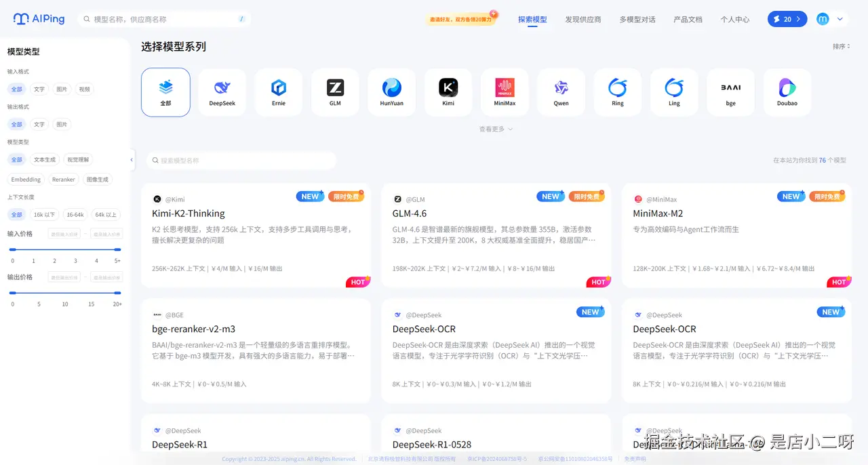Click the 免责声明 footer link

pyautogui.click(x=635, y=459)
